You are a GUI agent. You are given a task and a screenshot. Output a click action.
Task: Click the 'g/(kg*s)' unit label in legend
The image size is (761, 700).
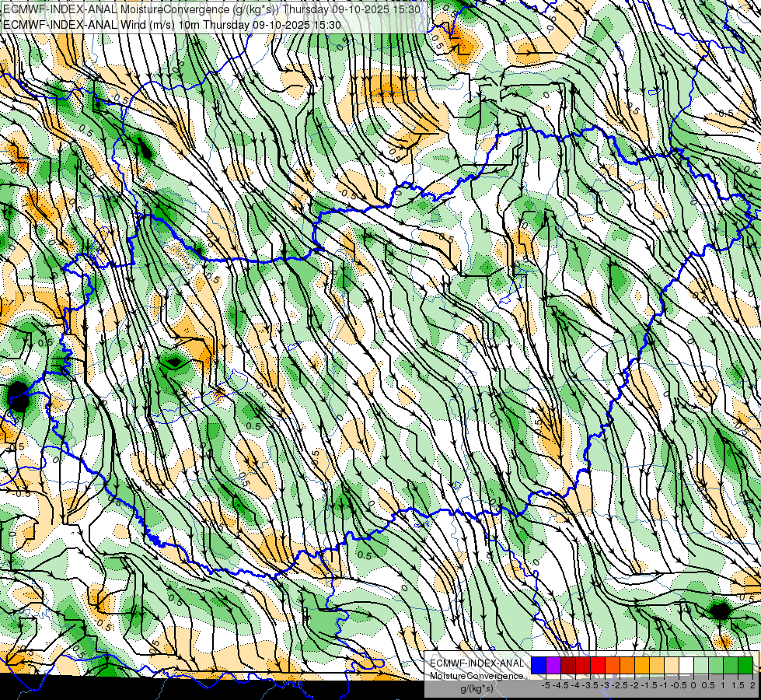(x=476, y=689)
